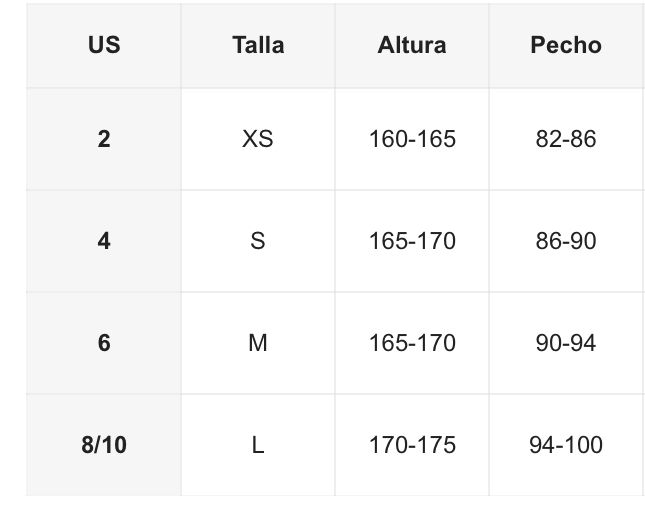Image resolution: width=645 pixels, height=506 pixels.
Task: Select the US size 4 cell
Action: click(x=104, y=241)
